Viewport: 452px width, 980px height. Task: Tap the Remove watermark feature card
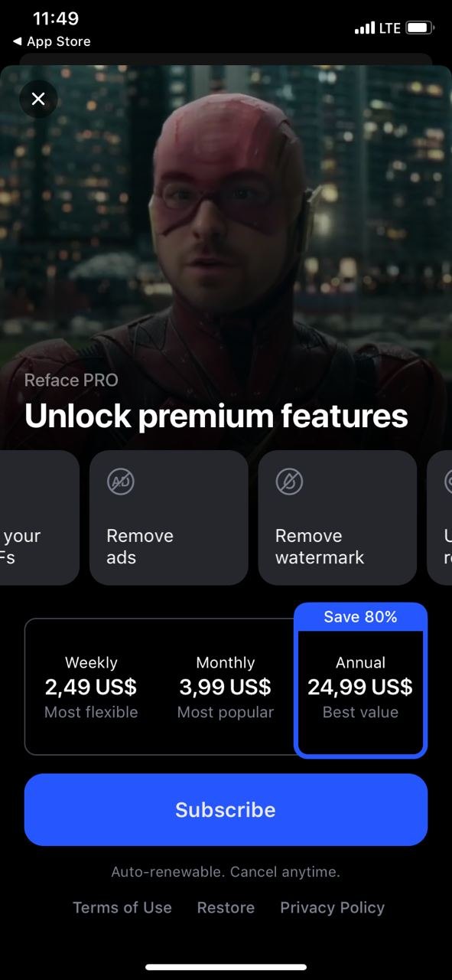337,518
